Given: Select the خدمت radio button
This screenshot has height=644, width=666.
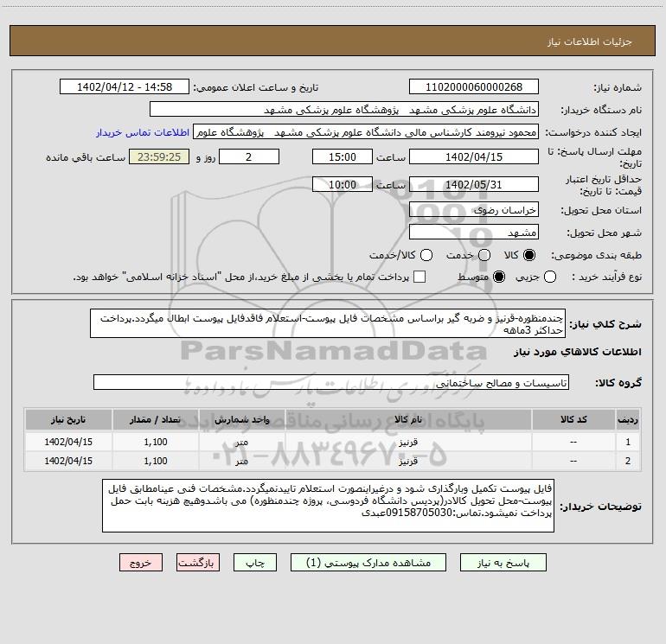Looking at the screenshot, I should (x=484, y=255).
